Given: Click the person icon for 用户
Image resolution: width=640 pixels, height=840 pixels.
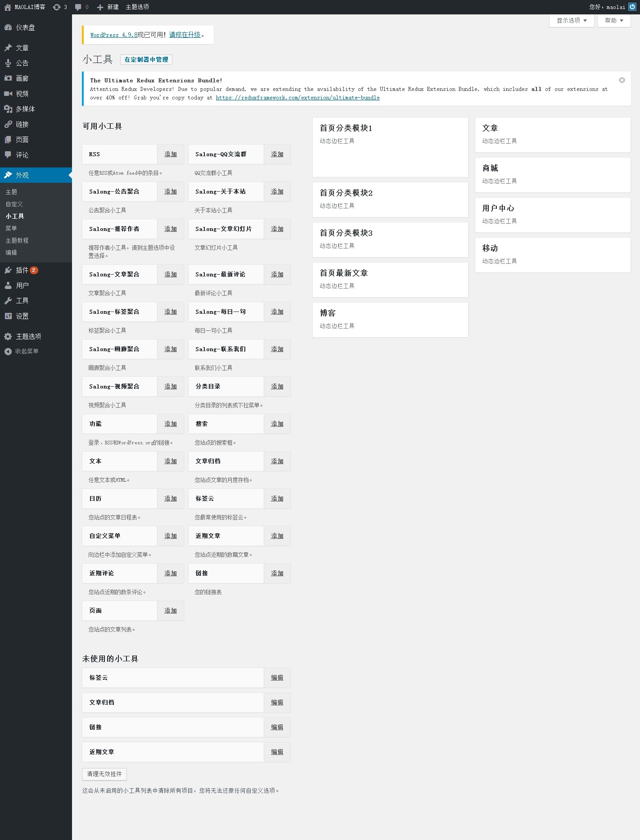Looking at the screenshot, I should coord(8,285).
